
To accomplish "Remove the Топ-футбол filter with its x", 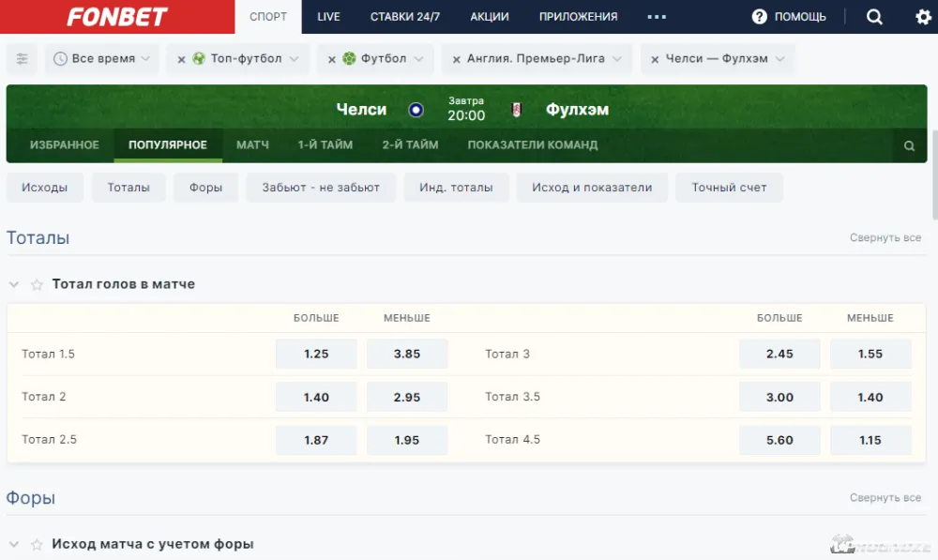I will pos(181,59).
